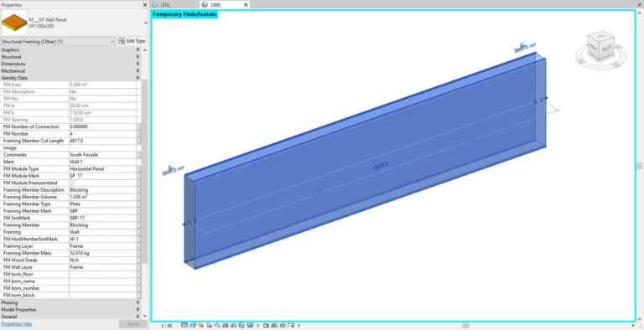644x330 pixels.
Task: Click the Apply button
Action: point(132,324)
